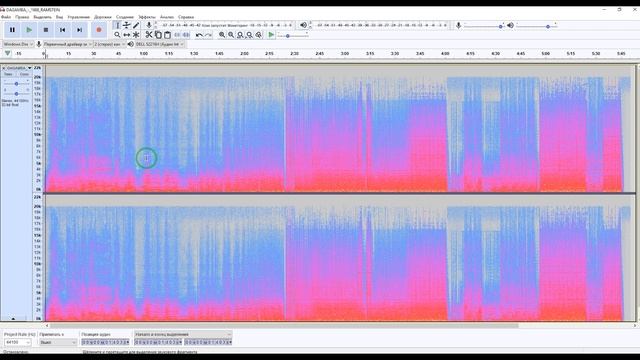Open the Справка menu

click(186, 17)
